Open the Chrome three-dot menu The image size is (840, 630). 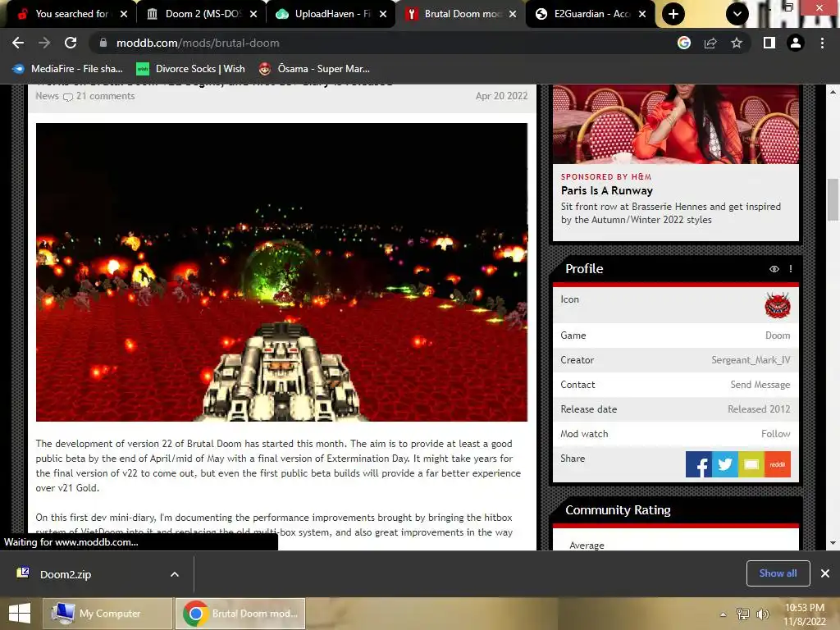(x=822, y=43)
